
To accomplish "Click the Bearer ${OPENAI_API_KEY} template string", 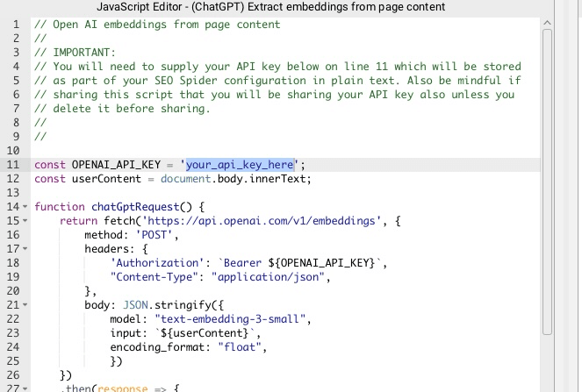I will 299,263.
